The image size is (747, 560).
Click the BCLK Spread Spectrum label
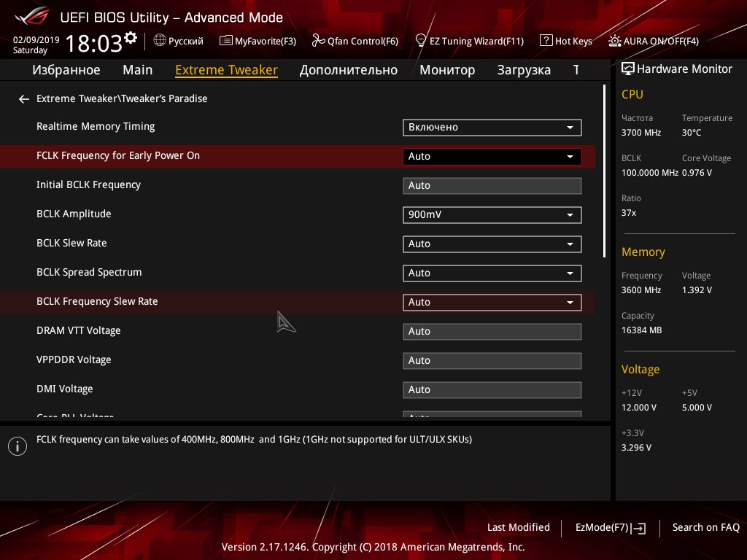coord(89,273)
